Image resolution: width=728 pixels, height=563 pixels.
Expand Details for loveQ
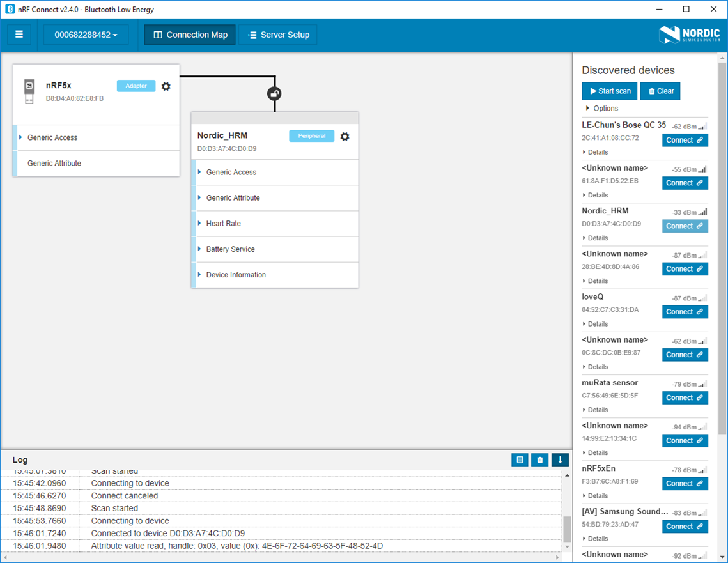[x=595, y=324]
